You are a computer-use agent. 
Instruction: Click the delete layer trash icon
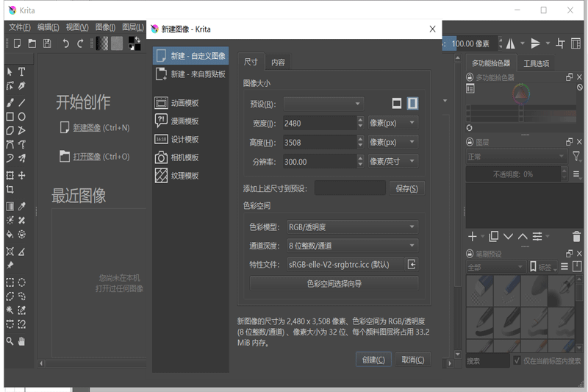(576, 236)
